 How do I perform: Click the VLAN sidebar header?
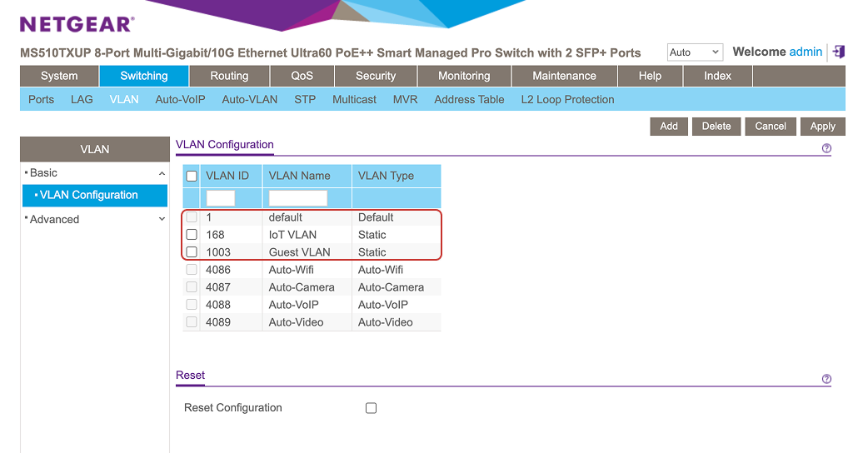95,149
